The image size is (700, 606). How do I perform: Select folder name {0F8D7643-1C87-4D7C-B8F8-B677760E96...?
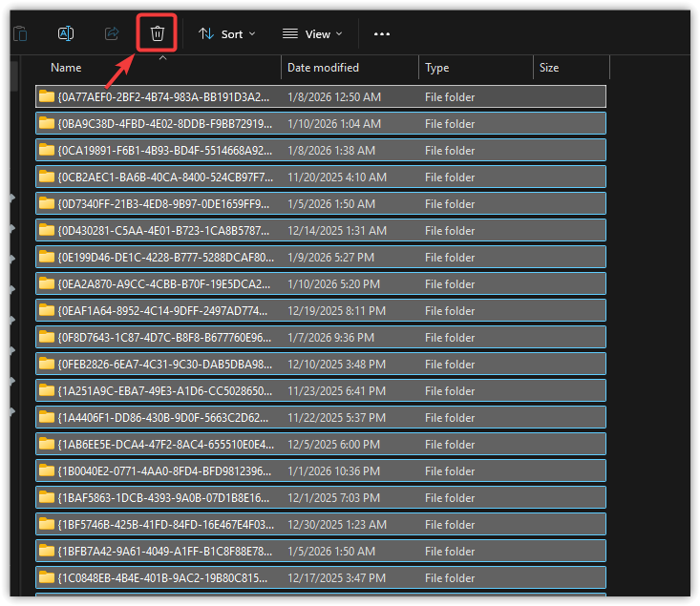[164, 338]
